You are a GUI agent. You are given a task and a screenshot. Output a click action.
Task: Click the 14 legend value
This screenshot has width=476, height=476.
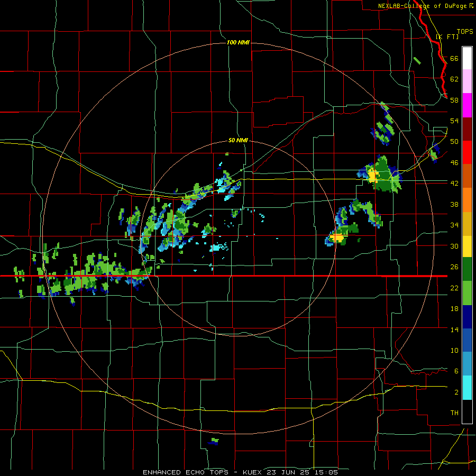pyautogui.click(x=454, y=329)
